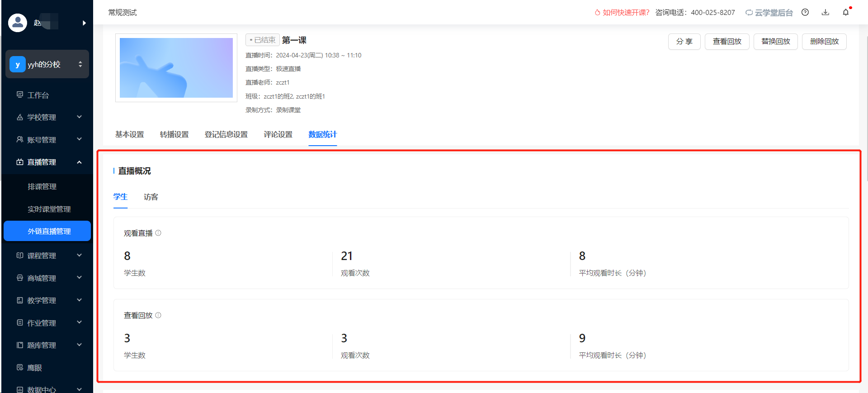The image size is (868, 393).
Task: Click the 账号管理 sidebar icon
Action: tap(20, 140)
